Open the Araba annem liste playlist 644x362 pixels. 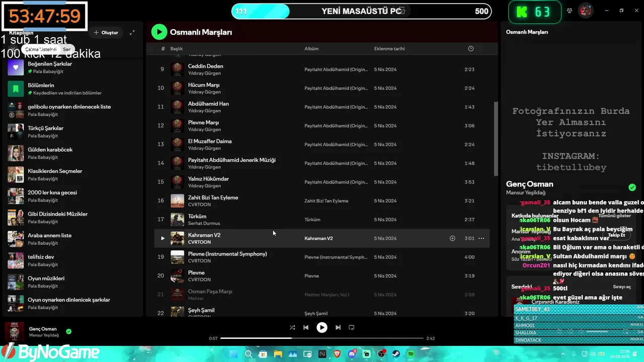[x=73, y=239]
